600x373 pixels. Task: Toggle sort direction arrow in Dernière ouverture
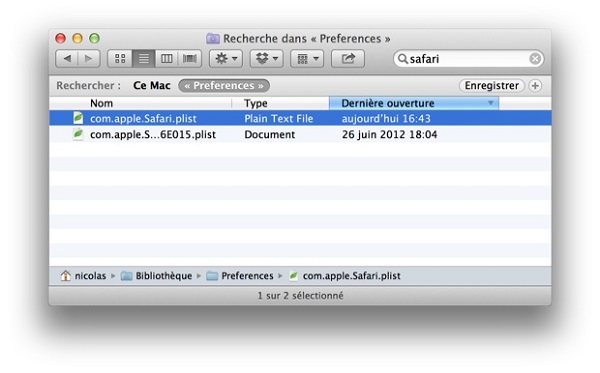(x=491, y=103)
